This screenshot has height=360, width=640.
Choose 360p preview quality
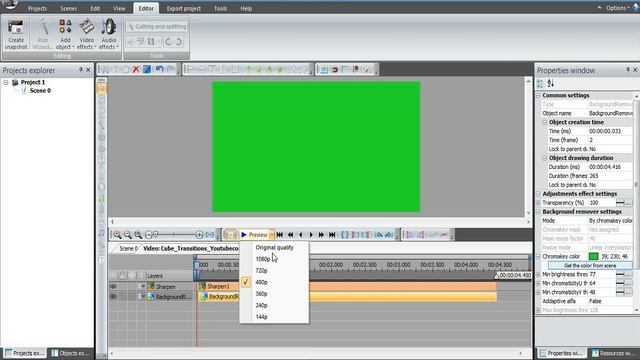[x=261, y=294]
